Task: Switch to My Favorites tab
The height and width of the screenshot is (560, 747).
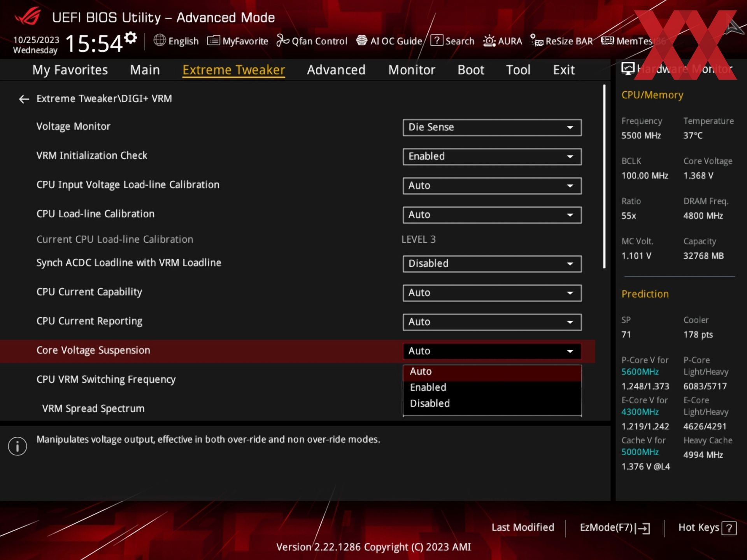Action: [x=70, y=70]
